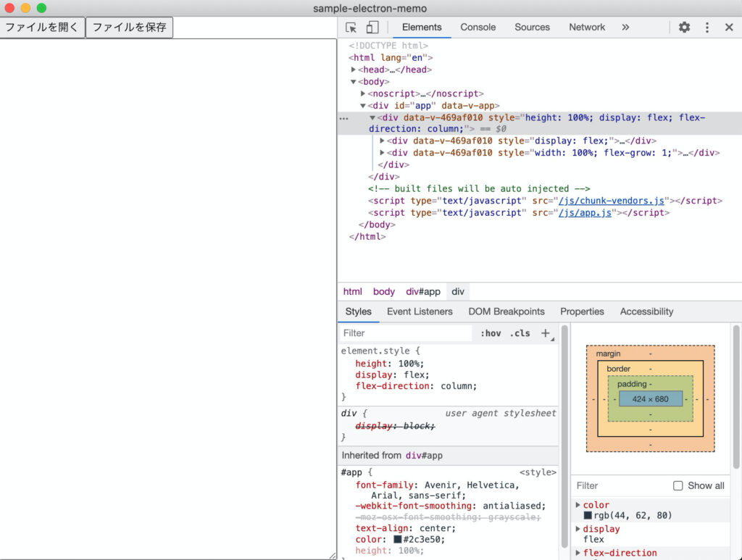Open the DOM Breakpoints tab
The width and height of the screenshot is (742, 560).
point(507,312)
